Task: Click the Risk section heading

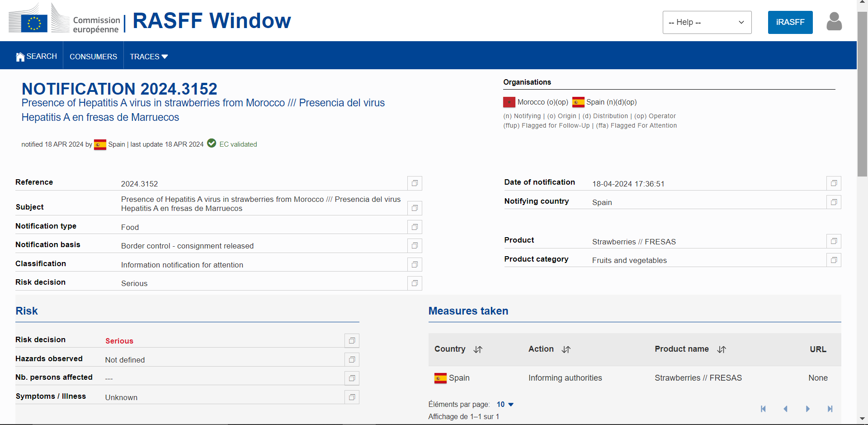Action: click(27, 311)
